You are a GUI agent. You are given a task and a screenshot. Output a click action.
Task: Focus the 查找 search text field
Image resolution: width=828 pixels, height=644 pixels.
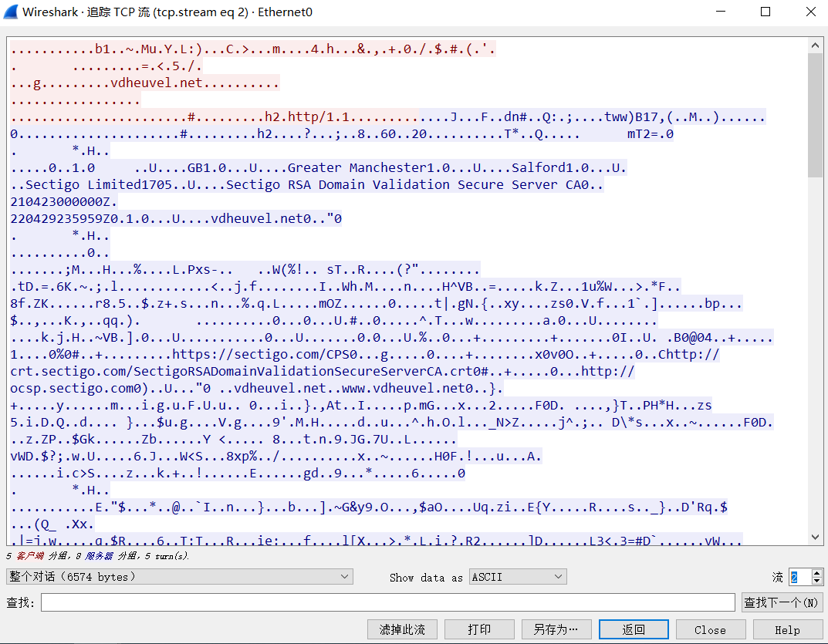[x=387, y=602]
